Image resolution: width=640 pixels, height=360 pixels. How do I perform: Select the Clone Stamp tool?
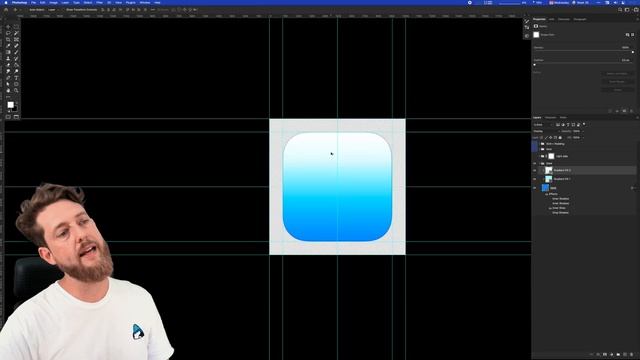click(x=8, y=58)
